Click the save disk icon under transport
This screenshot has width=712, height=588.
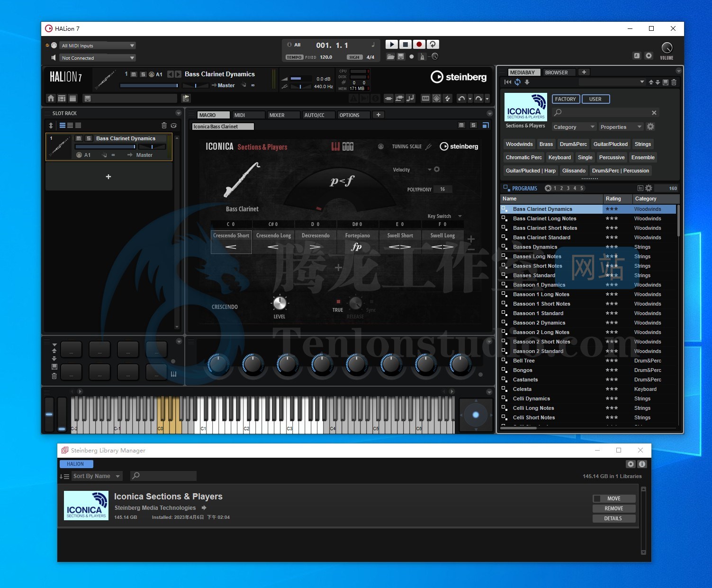coord(401,56)
